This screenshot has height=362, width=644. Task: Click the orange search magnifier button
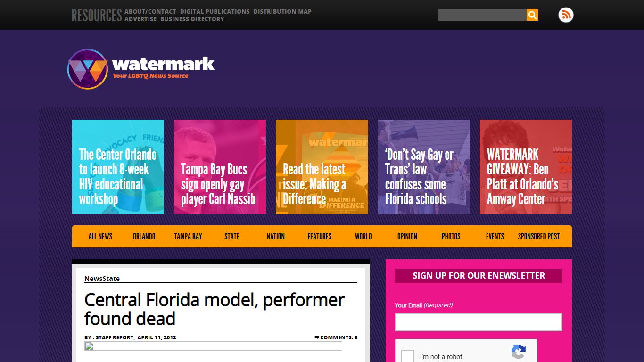click(x=532, y=15)
